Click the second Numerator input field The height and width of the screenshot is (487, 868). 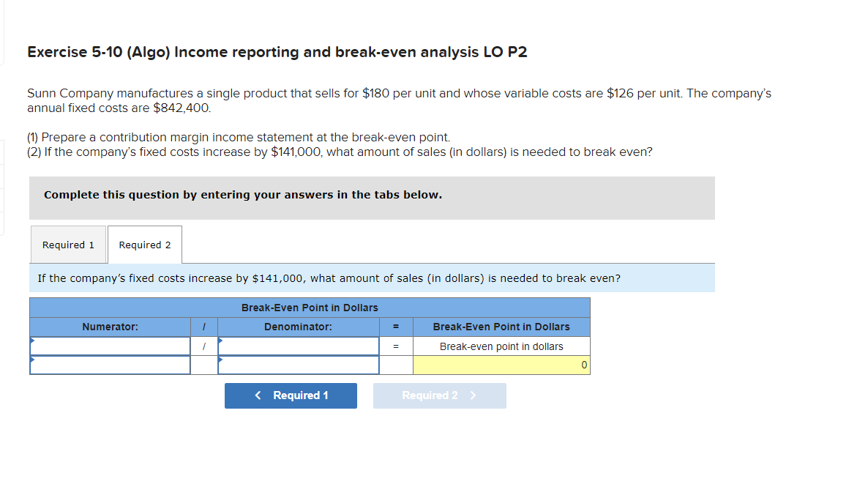(110, 364)
